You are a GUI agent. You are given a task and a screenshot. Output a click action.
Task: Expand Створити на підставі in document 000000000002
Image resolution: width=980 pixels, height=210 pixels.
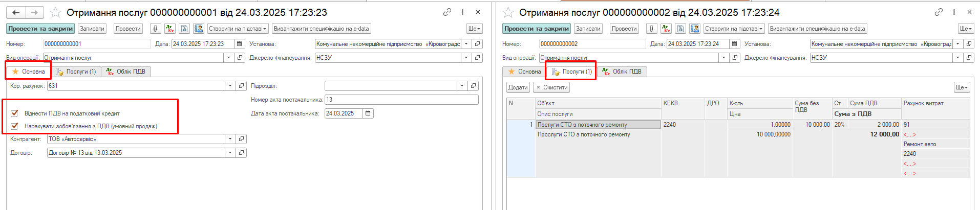point(734,29)
